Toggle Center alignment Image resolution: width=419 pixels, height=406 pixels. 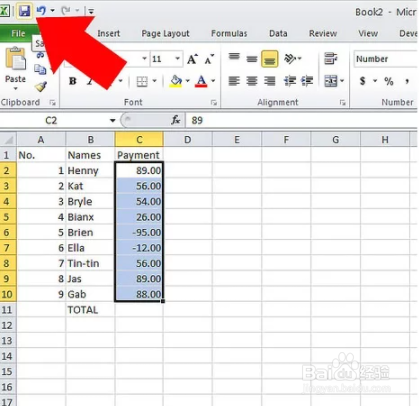[x=252, y=81]
